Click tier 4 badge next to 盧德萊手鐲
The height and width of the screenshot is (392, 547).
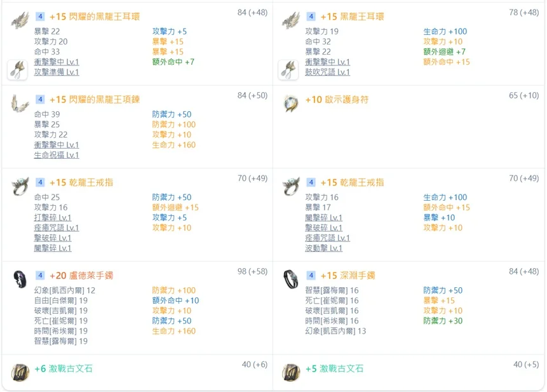[x=40, y=276]
